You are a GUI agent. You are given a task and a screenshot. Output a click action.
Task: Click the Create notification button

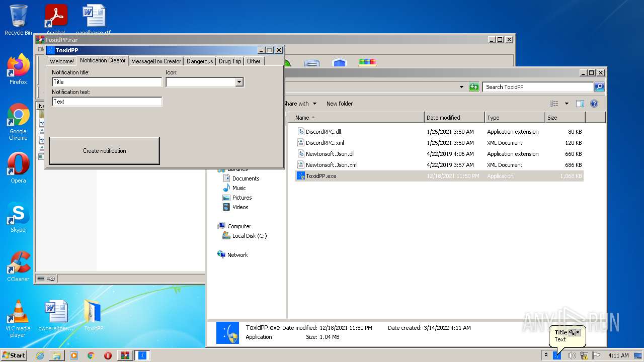(x=104, y=151)
